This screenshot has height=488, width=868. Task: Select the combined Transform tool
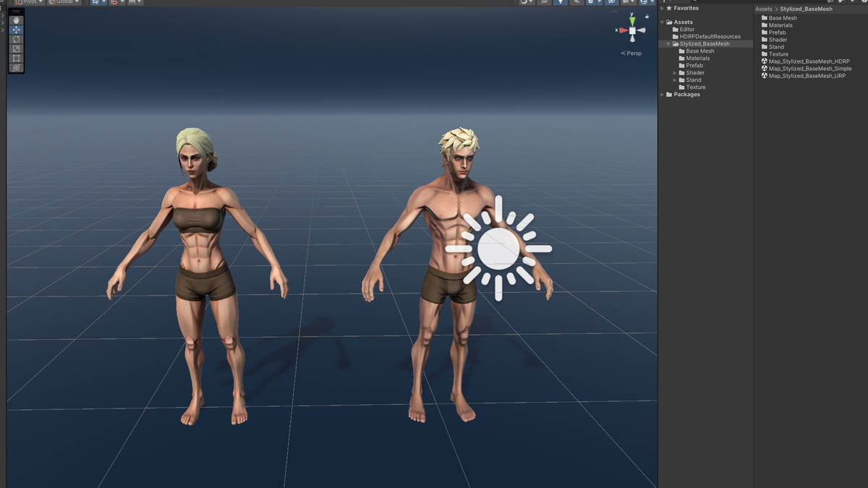tap(16, 68)
